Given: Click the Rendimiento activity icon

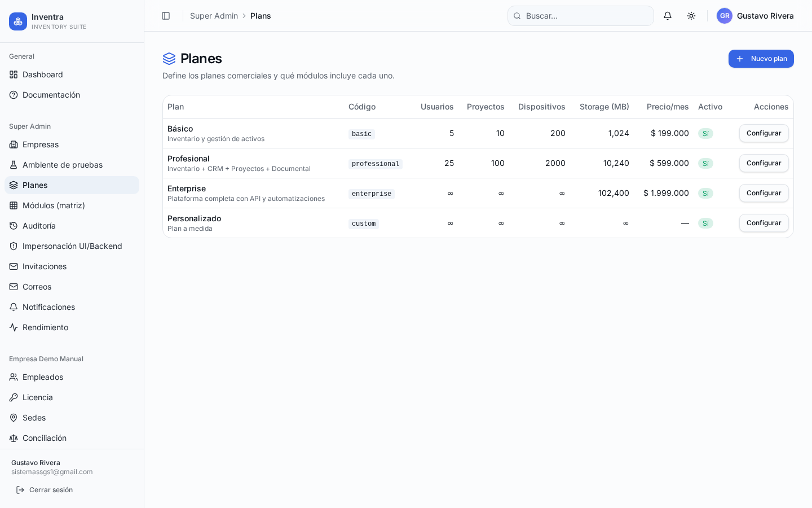Looking at the screenshot, I should click(x=14, y=327).
